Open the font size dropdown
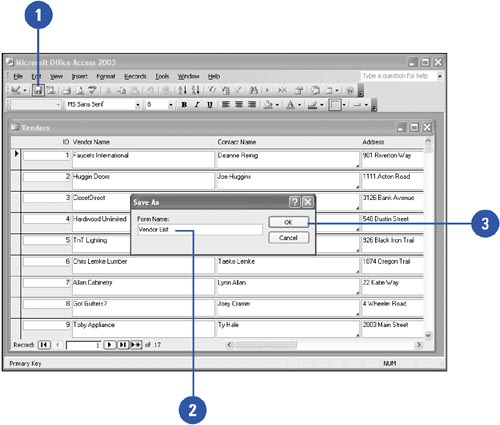This screenshot has width=500, height=425. point(171,105)
